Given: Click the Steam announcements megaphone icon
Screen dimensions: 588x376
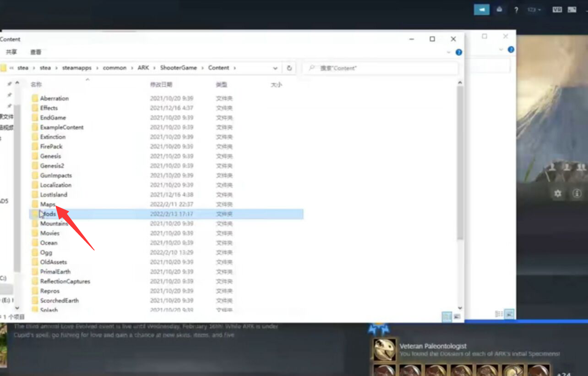Looking at the screenshot, I should [x=481, y=9].
